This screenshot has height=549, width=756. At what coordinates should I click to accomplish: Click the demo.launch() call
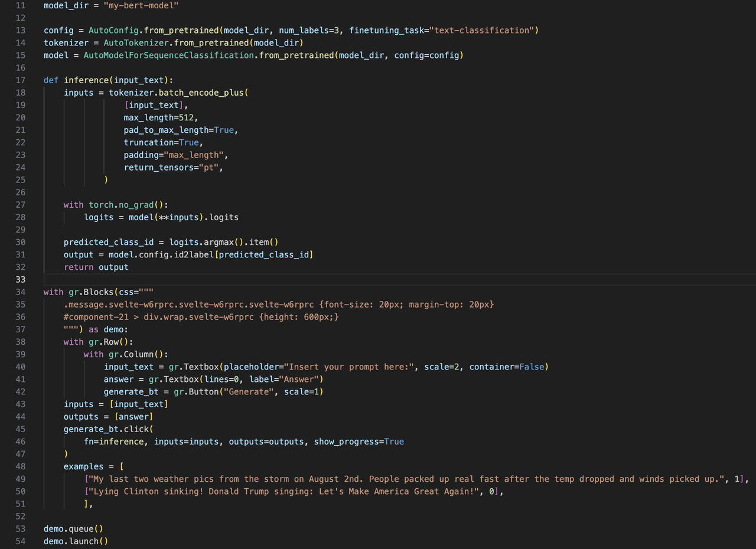76,541
